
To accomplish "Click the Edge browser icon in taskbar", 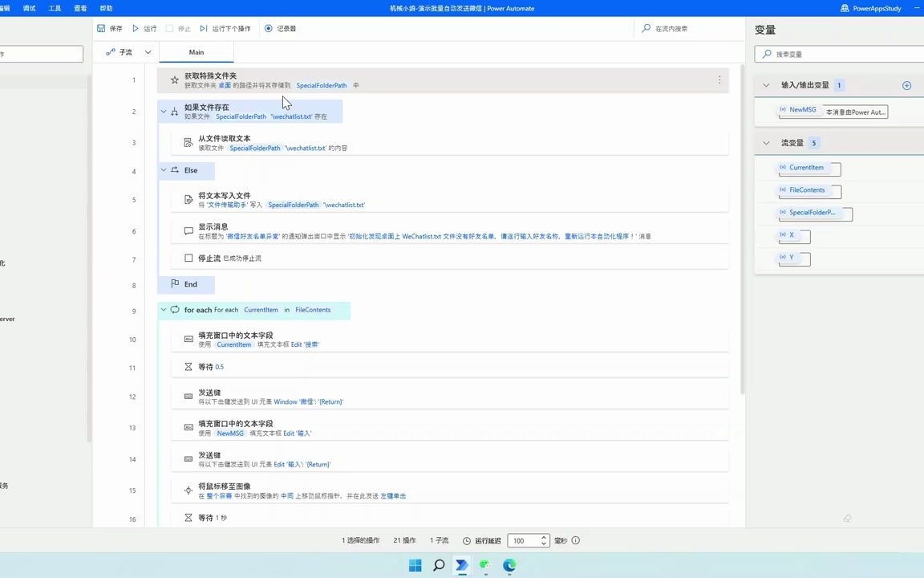I will pyautogui.click(x=509, y=565).
